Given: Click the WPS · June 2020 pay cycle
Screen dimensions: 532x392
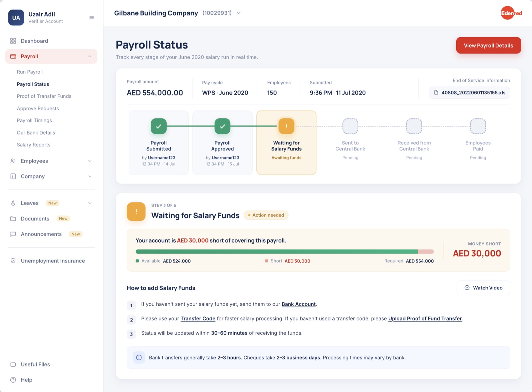Looking at the screenshot, I should pyautogui.click(x=225, y=93).
